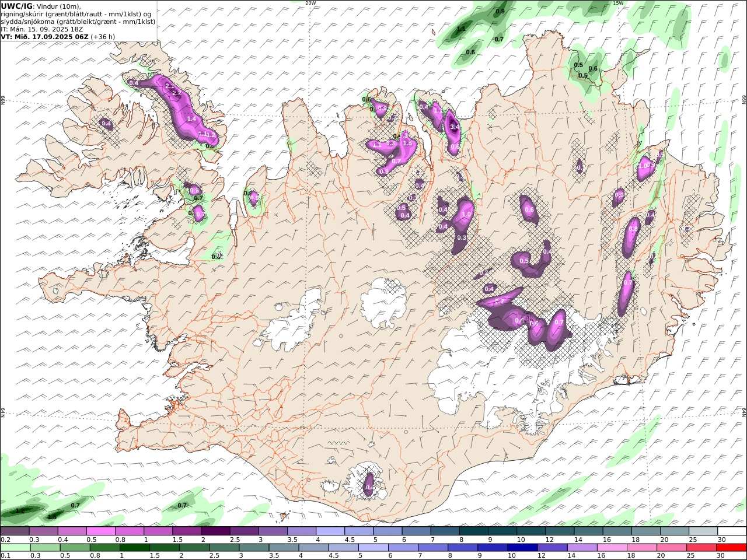Pick the light pink 16 to 18 rain swatch
Screen dimensions: 747x560
point(612,548)
